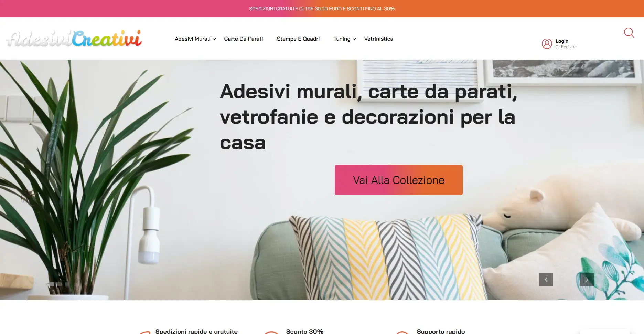
Task: Go to Vetrinistica section
Action: coord(379,39)
